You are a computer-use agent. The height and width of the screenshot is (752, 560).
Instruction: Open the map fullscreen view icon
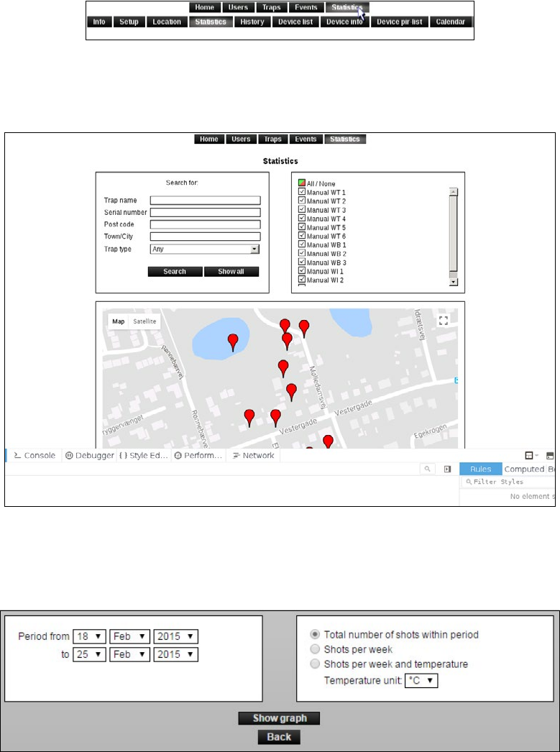444,321
